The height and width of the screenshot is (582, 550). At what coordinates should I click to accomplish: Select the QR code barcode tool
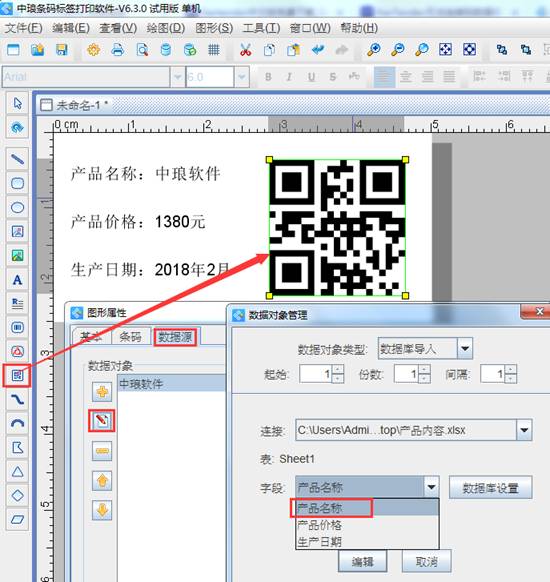[17, 375]
